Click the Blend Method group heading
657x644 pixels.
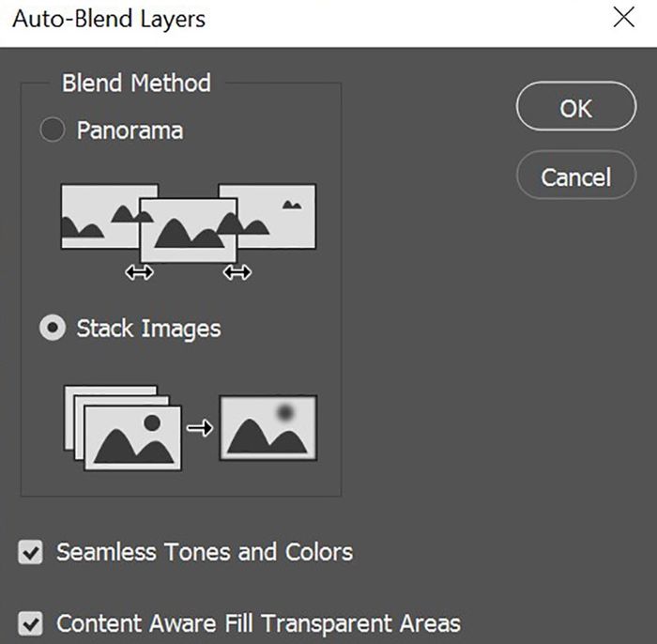[x=137, y=83]
